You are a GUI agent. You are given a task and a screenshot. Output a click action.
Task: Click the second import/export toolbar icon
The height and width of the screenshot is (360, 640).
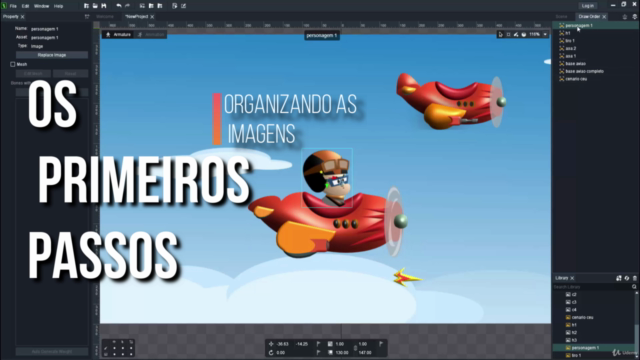pos(151,6)
